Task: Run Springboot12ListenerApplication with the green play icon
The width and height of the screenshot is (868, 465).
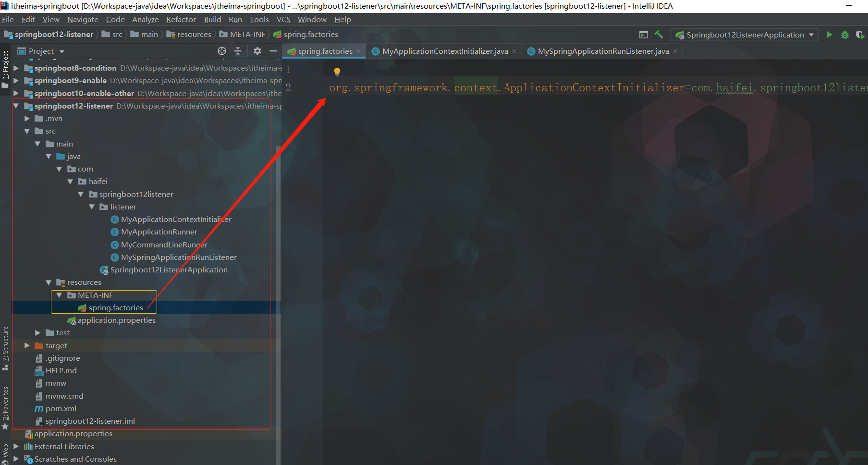Action: pyautogui.click(x=829, y=35)
